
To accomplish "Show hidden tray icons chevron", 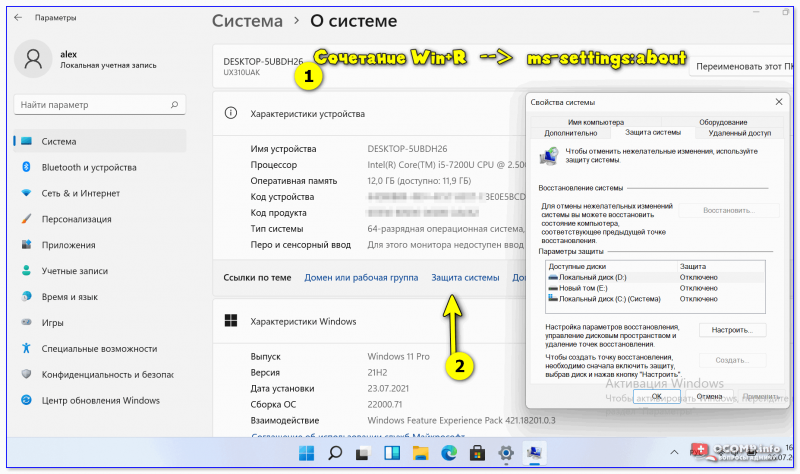I will coord(674,453).
